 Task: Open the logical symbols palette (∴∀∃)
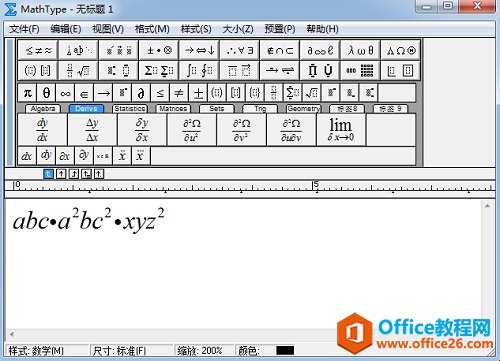click(x=240, y=50)
